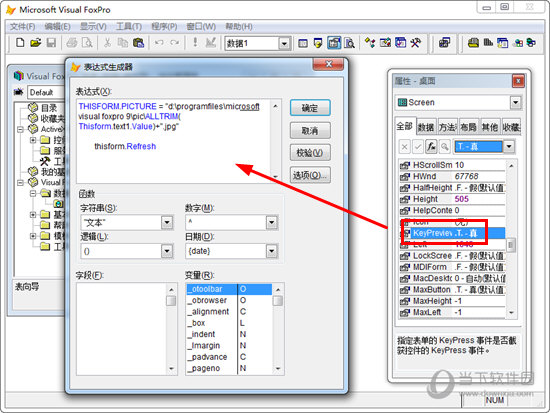Click the 选项(O)... options button
The image size is (550, 413).
(310, 175)
